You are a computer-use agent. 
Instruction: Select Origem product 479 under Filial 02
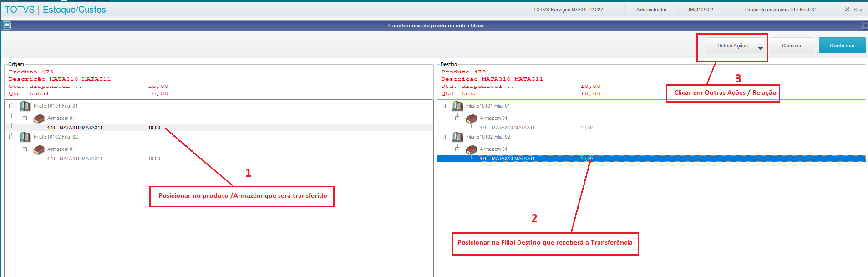104,159
